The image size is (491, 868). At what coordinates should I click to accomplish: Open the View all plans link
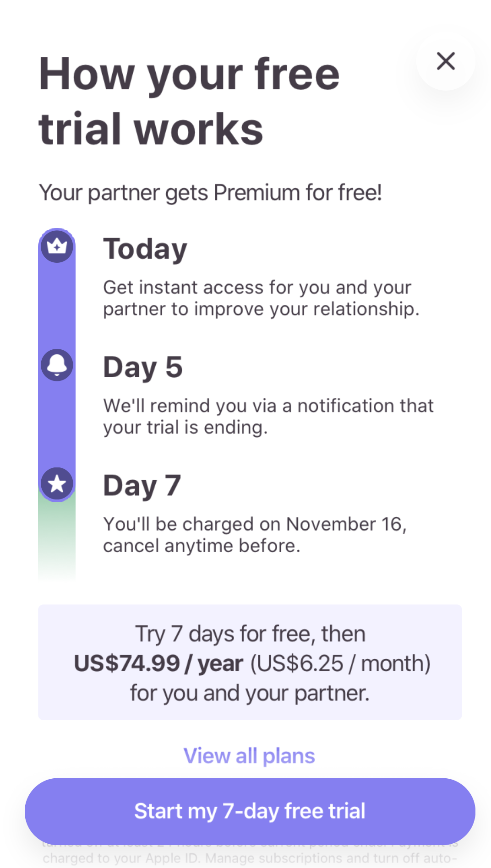[x=249, y=756]
